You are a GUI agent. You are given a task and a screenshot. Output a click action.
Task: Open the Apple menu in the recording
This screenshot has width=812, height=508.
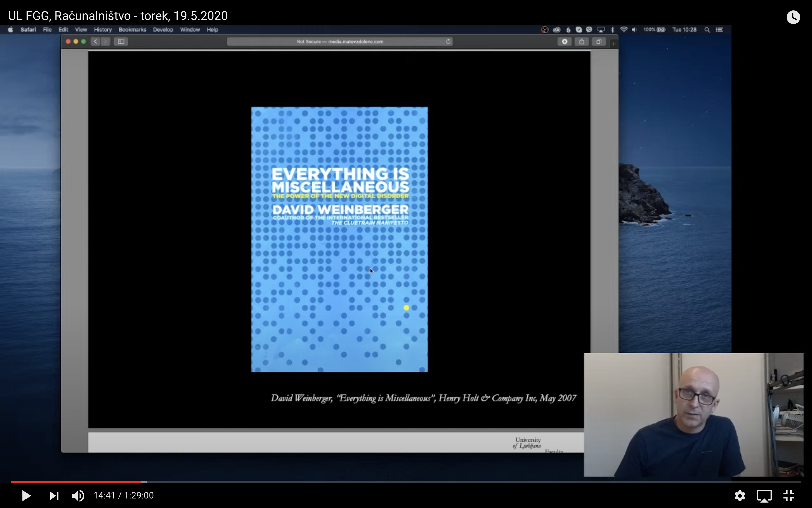[x=10, y=29]
